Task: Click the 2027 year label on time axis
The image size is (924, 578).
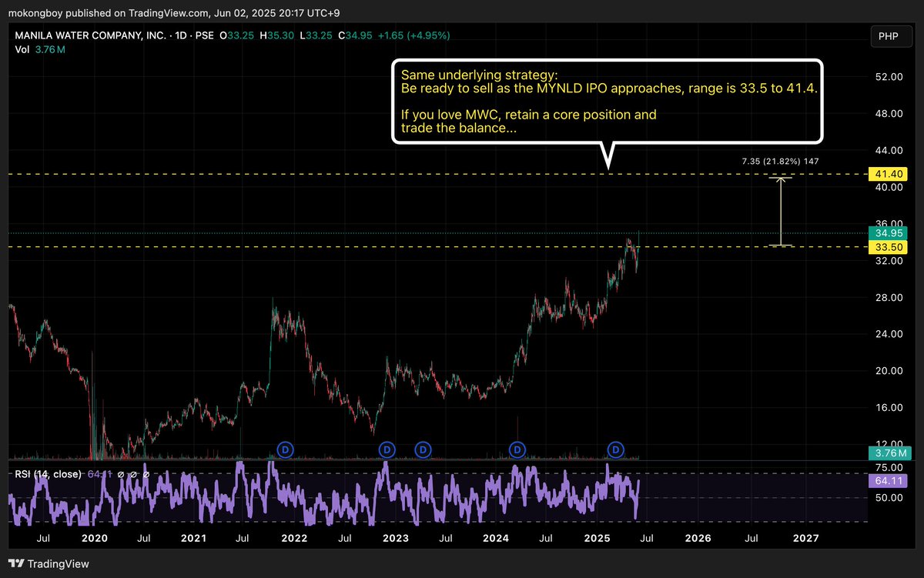Action: coord(806,539)
